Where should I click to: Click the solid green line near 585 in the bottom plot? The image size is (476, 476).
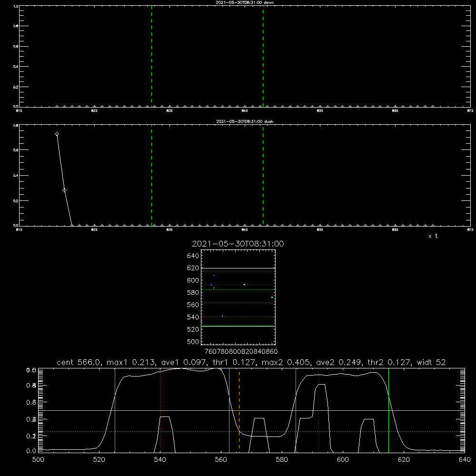[x=296, y=410]
